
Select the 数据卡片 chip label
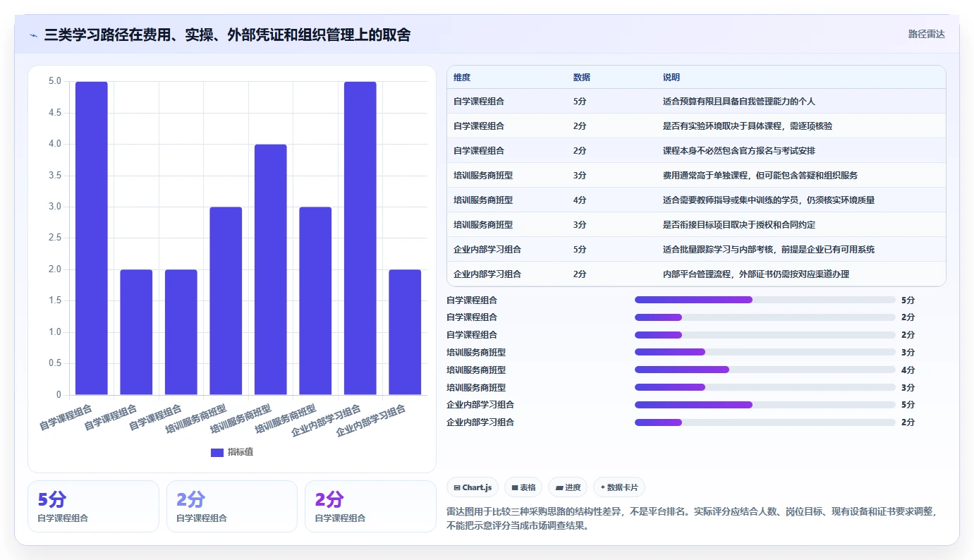coord(623,487)
